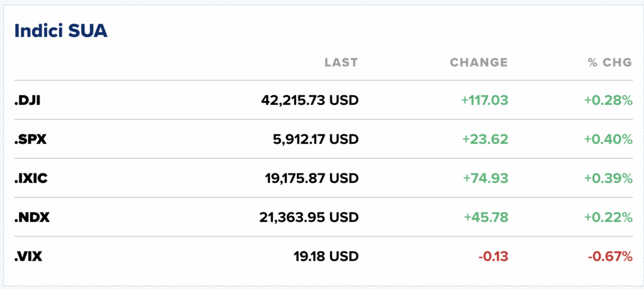
Task: Select the +0.39% percent change
Action: [608, 178]
